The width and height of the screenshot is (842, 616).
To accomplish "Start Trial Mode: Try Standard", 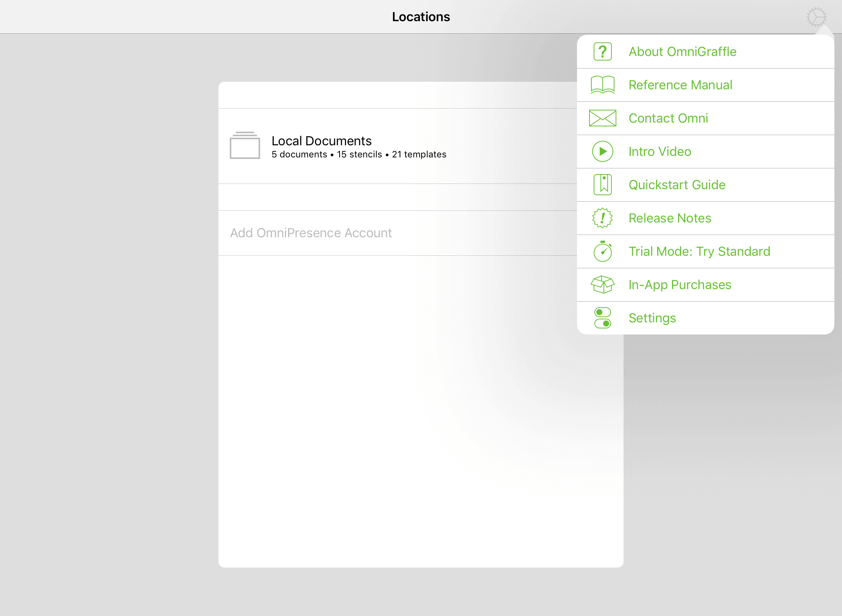I will 699,251.
